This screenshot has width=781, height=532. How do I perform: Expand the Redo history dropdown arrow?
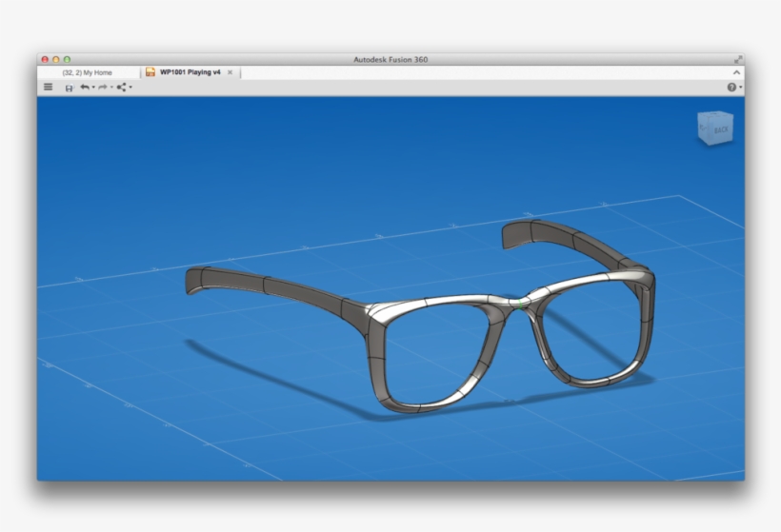(x=110, y=88)
